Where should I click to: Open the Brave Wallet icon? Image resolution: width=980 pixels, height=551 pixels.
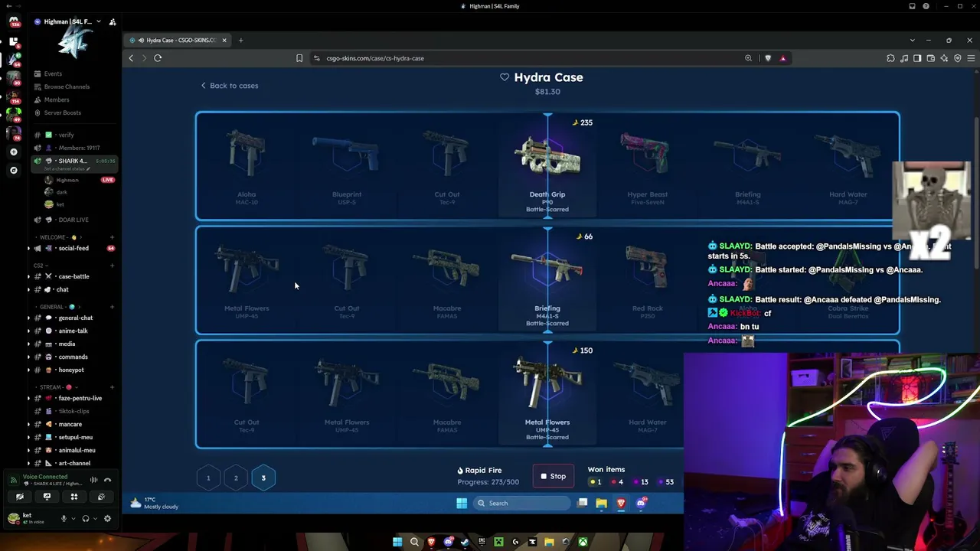point(930,58)
